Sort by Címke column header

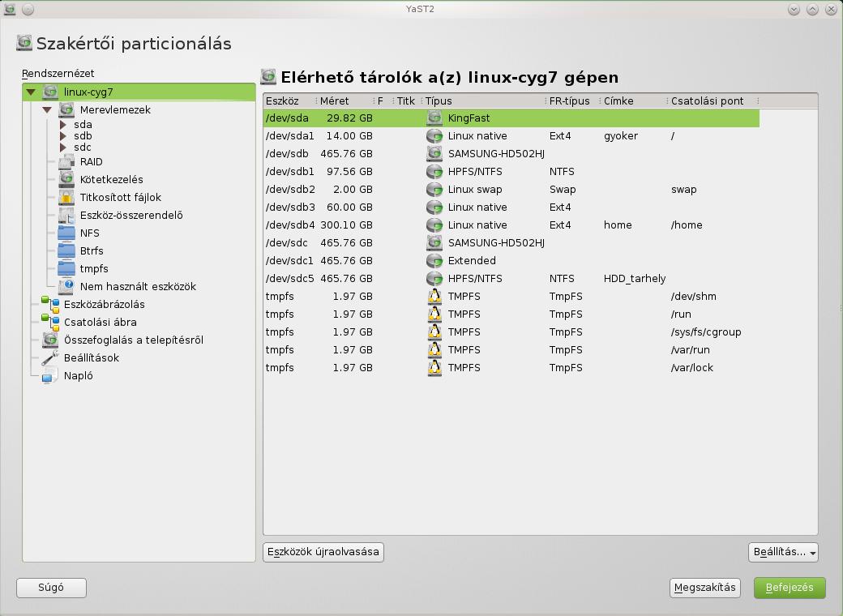click(633, 101)
